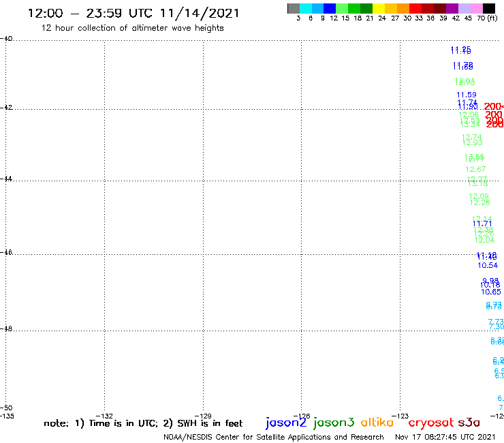504x443 pixels.
Task: Select the yellow swatch in the color scale
Action: [379, 8]
